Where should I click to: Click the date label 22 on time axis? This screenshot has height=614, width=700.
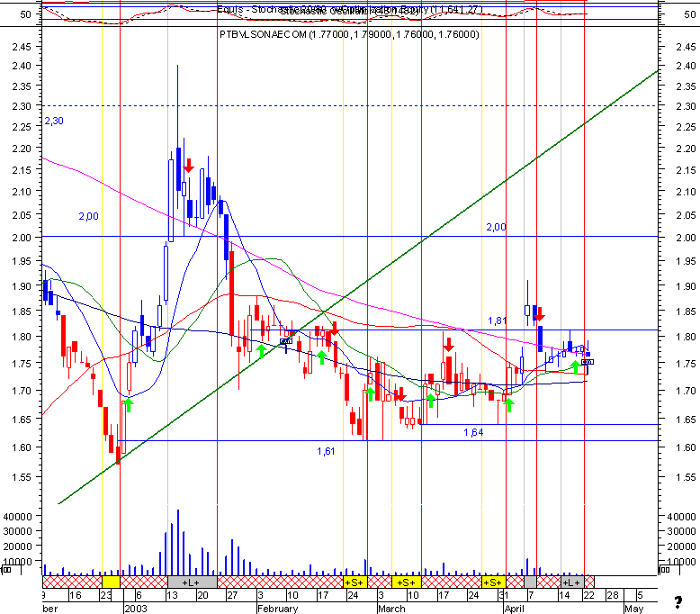[588, 595]
